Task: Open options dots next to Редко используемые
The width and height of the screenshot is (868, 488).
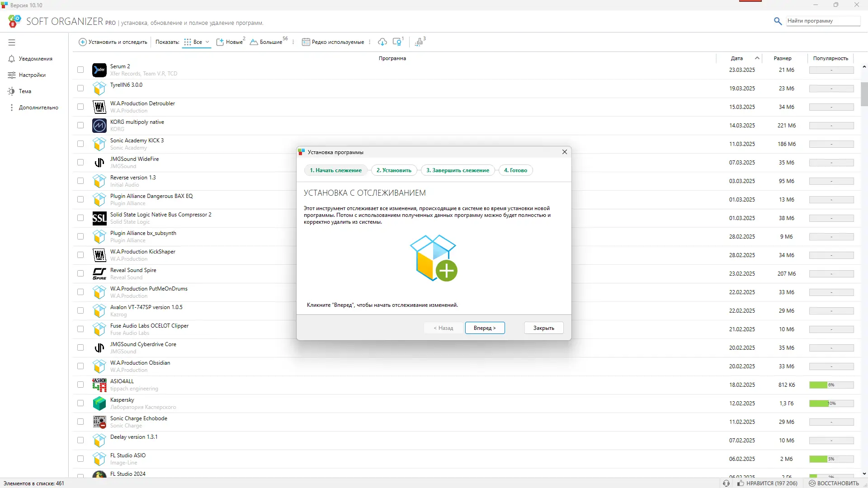Action: pos(370,42)
